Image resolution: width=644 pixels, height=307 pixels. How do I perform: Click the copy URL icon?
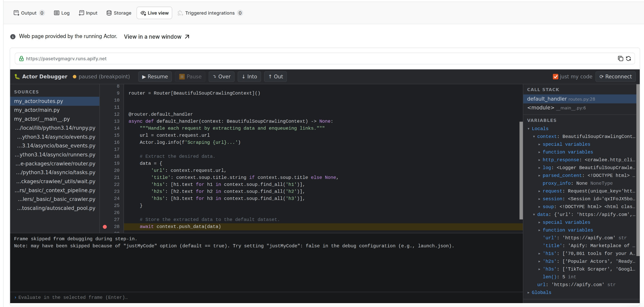(620, 58)
